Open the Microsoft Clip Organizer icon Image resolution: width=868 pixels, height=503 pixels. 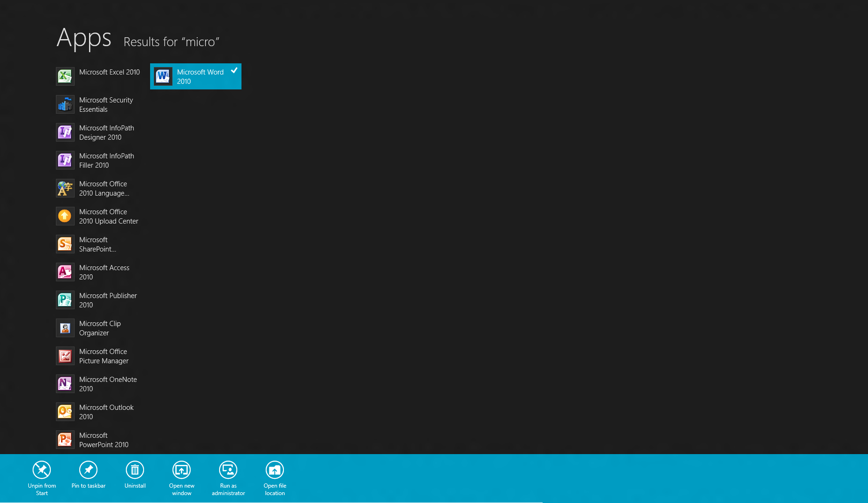pyautogui.click(x=65, y=328)
